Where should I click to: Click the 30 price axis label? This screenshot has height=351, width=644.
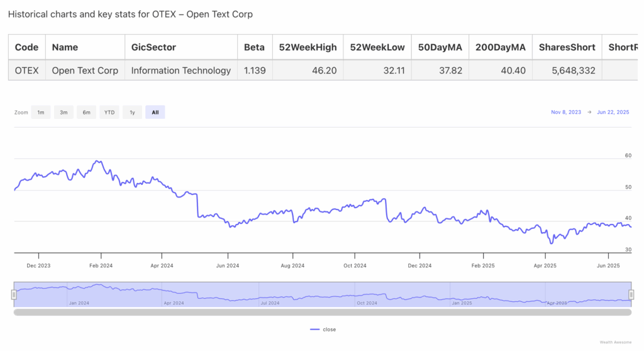coord(628,250)
